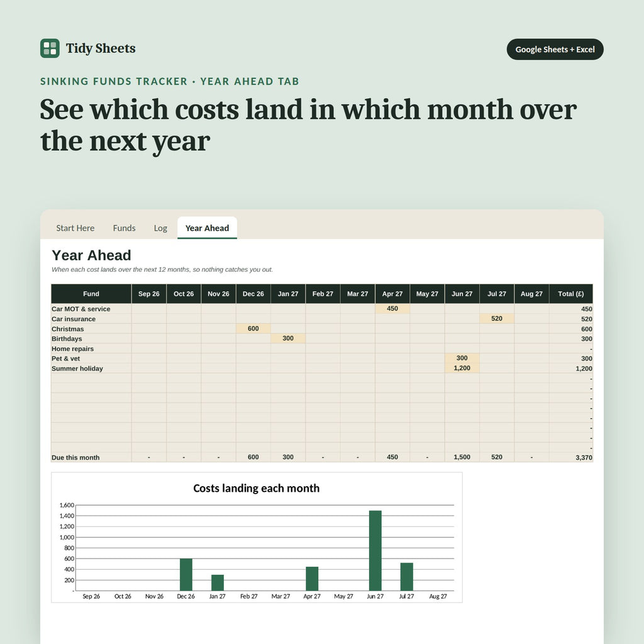Select the Oct 26 column header
644x644 pixels.
click(184, 294)
